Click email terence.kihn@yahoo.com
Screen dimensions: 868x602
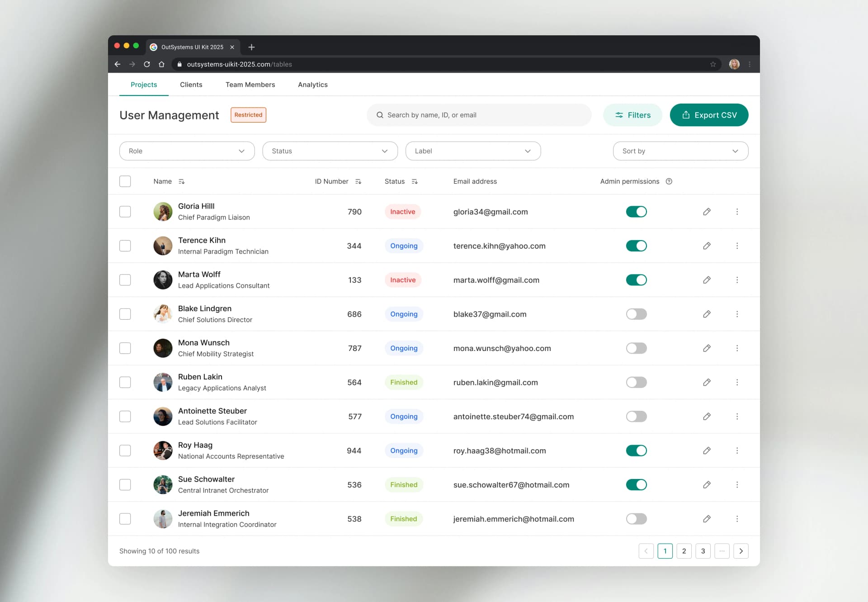pos(500,246)
